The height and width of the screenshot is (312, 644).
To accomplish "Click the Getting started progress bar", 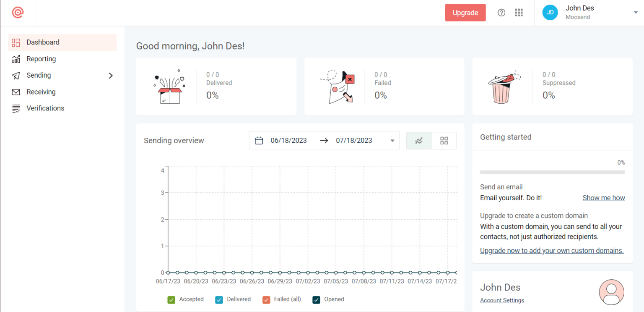I will click(x=552, y=172).
